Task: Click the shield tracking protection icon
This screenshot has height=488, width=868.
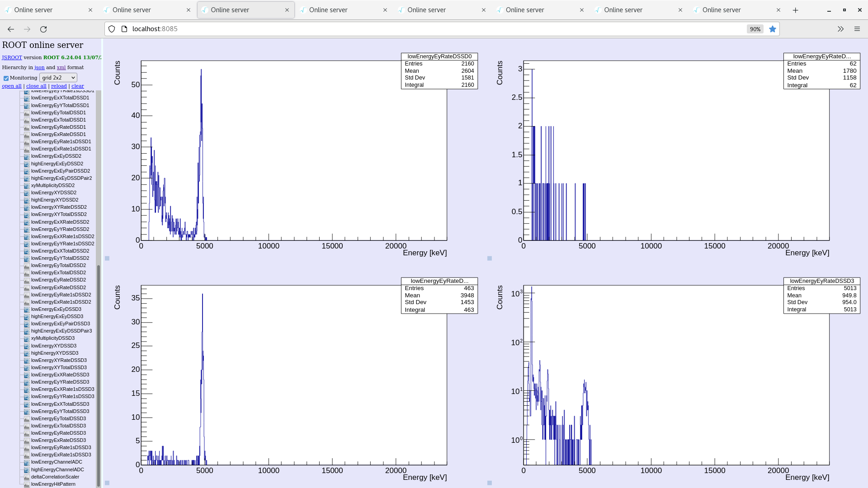Action: [112, 29]
